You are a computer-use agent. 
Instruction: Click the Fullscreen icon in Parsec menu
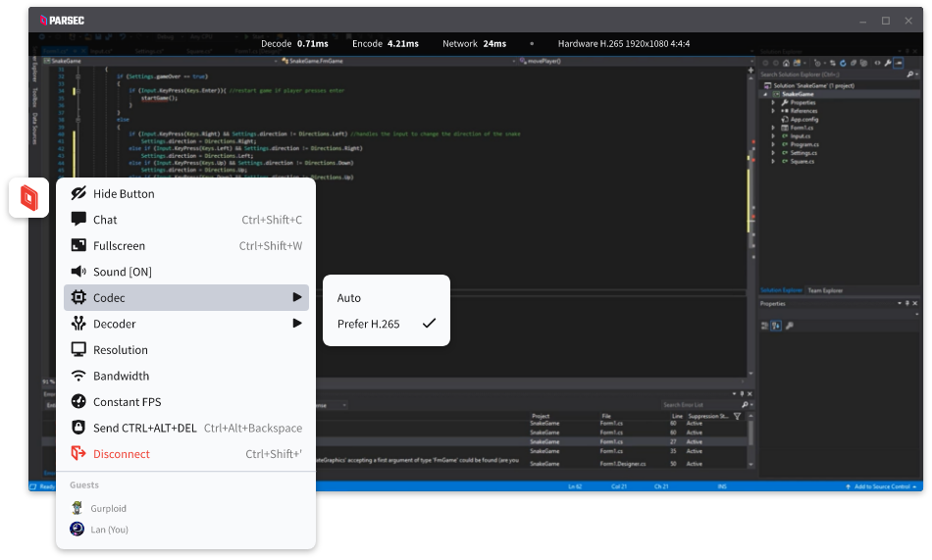click(78, 245)
